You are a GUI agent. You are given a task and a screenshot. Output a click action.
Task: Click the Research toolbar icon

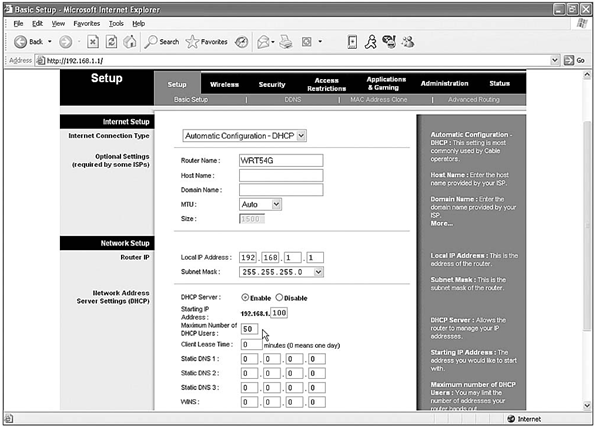click(371, 42)
